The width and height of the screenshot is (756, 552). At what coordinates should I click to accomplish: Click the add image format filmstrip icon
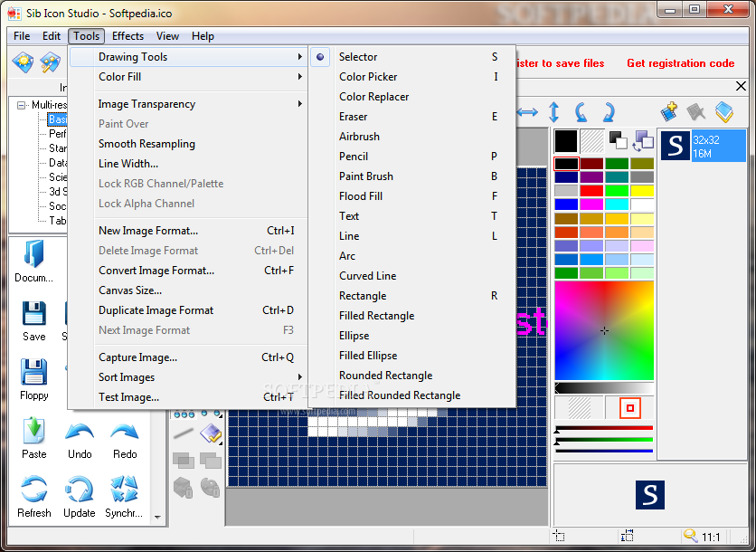point(669,111)
